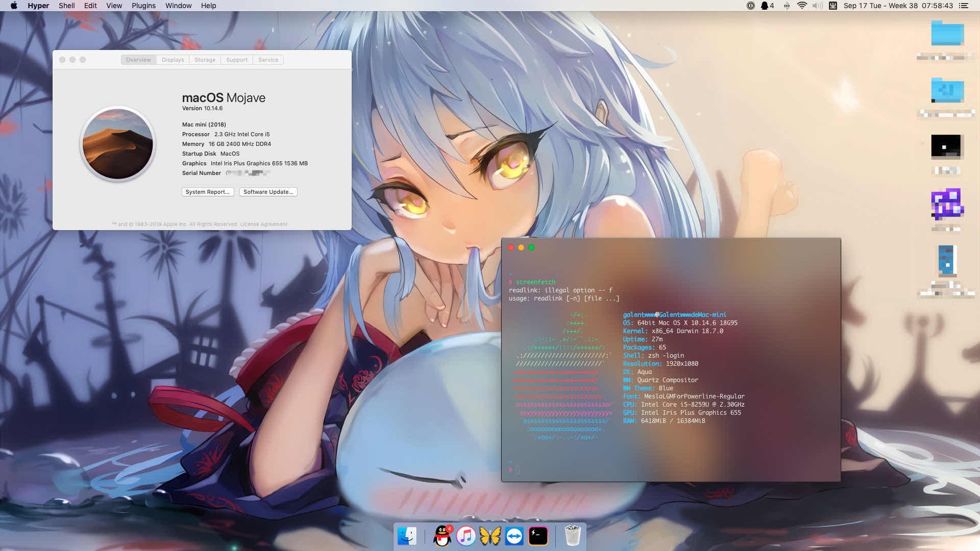Click the System Report button
The height and width of the screenshot is (551, 980).
point(208,192)
